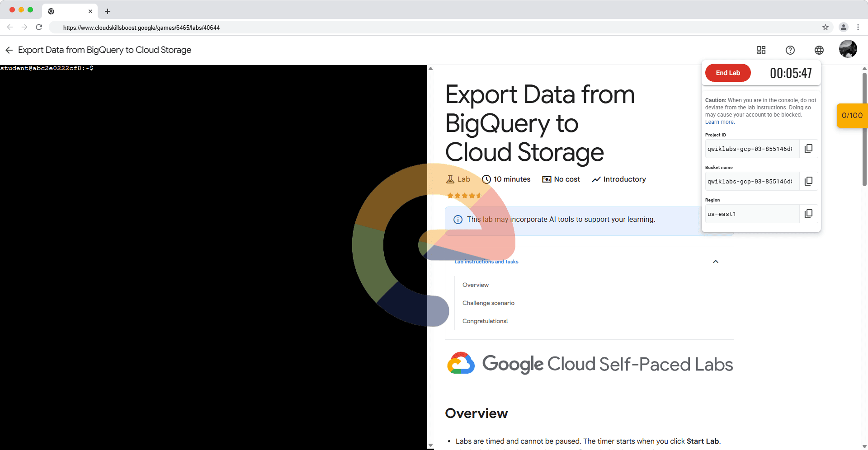Bookmark this page with the star icon
Screen dimensions: 868x450
[x=826, y=28]
